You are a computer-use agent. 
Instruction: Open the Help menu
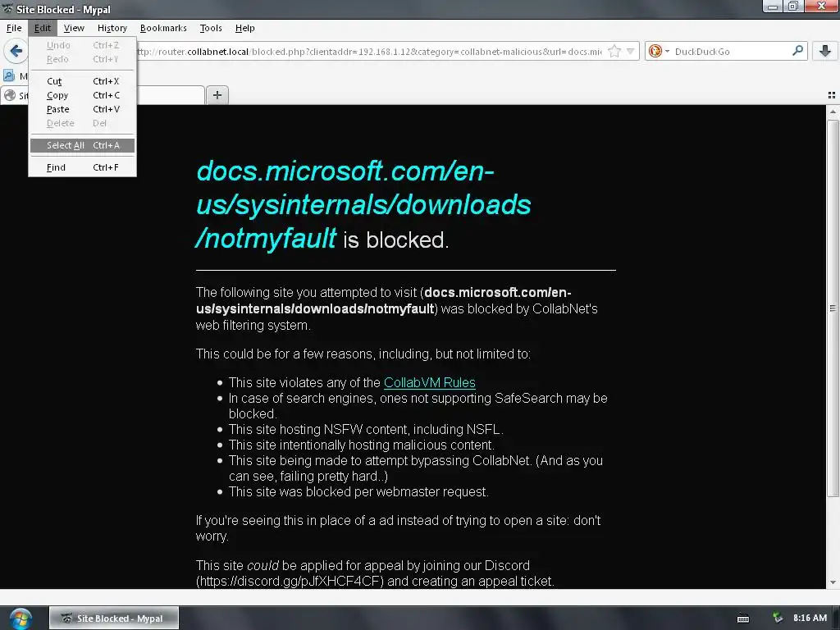pos(244,28)
